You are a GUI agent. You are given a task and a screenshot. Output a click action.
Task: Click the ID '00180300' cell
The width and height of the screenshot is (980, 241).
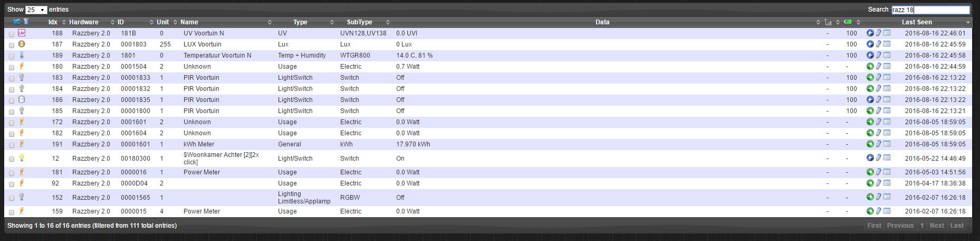coord(135,158)
